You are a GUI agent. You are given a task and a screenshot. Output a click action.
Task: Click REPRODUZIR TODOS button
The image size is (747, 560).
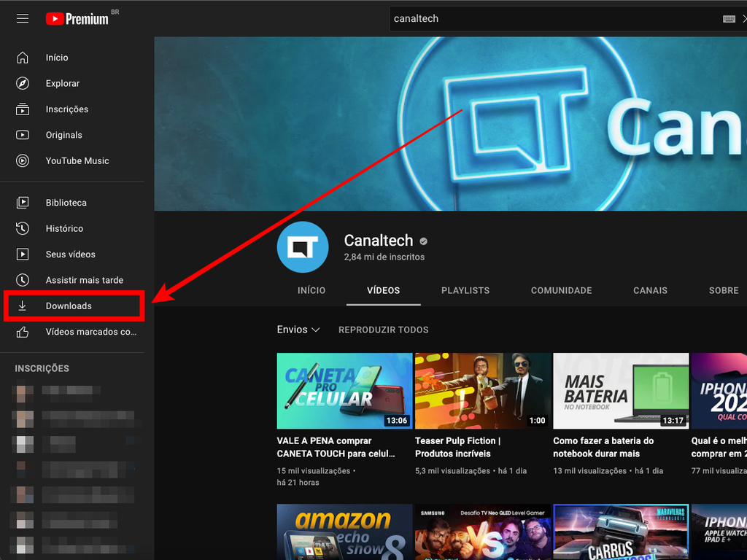coord(384,330)
